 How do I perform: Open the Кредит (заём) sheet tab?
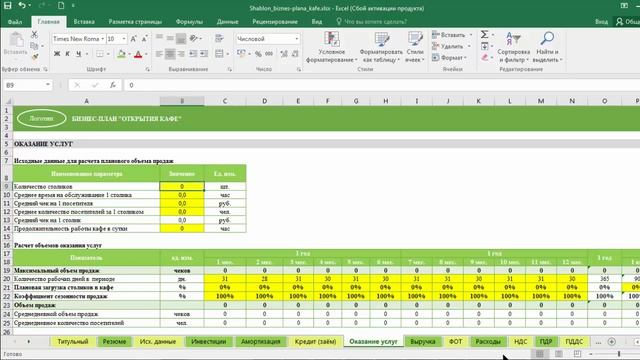pyautogui.click(x=315, y=342)
